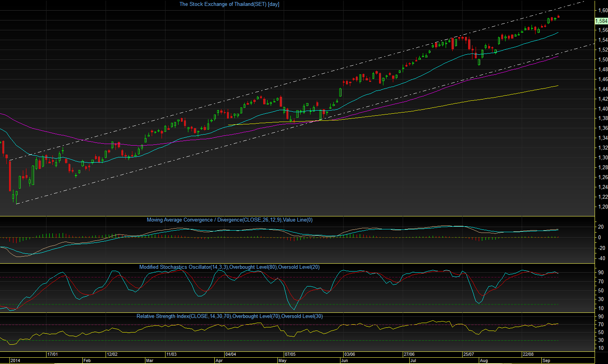The width and height of the screenshot is (608, 364).
Task: Click the 1,24 price axis label
Action: coord(603,187)
